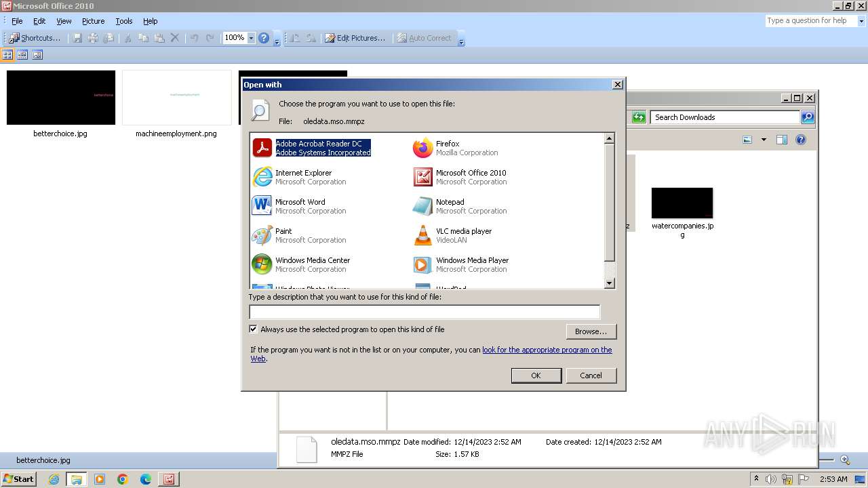Open Picture Manager help question icon
868x488 pixels.
(x=264, y=38)
